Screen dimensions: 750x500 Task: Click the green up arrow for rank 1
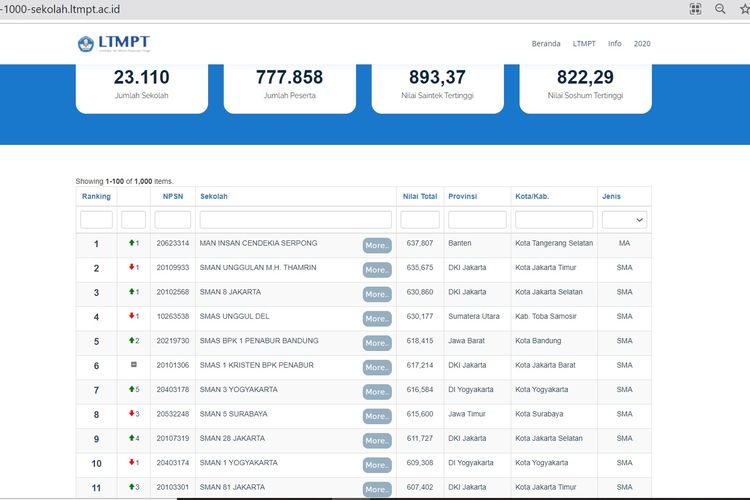[x=132, y=244]
